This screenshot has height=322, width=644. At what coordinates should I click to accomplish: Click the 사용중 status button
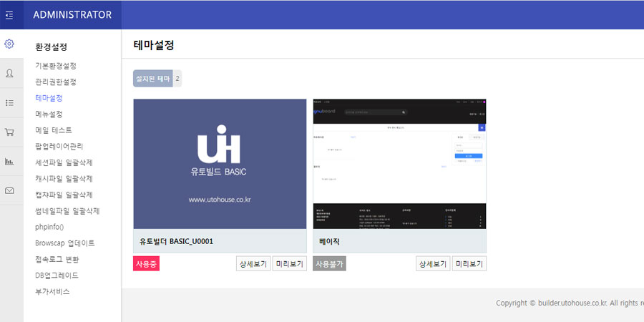tap(146, 263)
